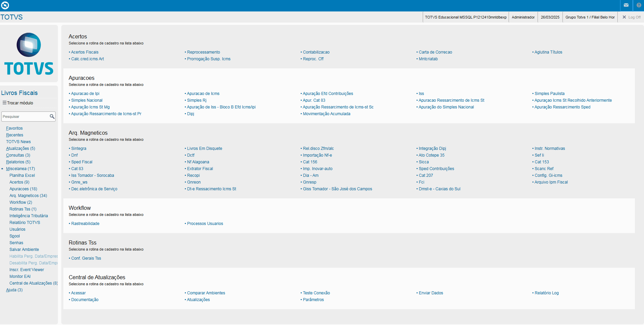Select Arq. Magneticos (34) in sidebar
This screenshot has width=644, height=325.
coord(28,196)
